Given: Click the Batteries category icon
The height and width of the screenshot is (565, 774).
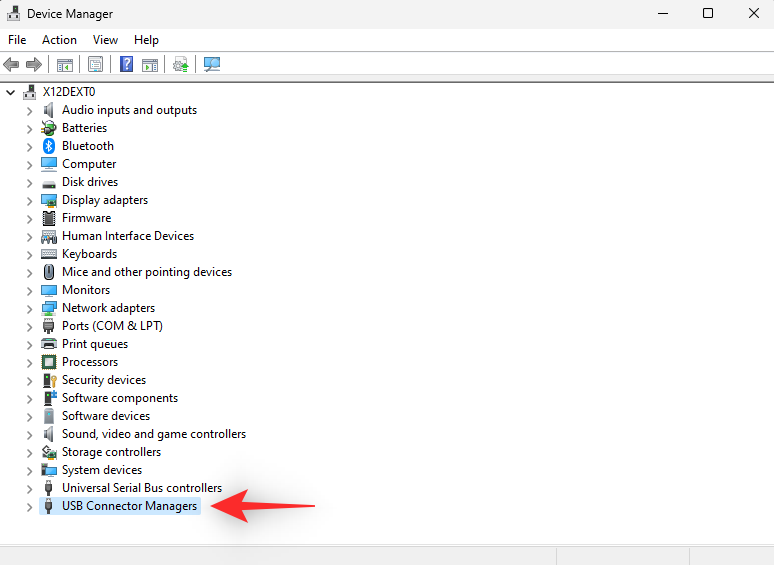Looking at the screenshot, I should (48, 128).
